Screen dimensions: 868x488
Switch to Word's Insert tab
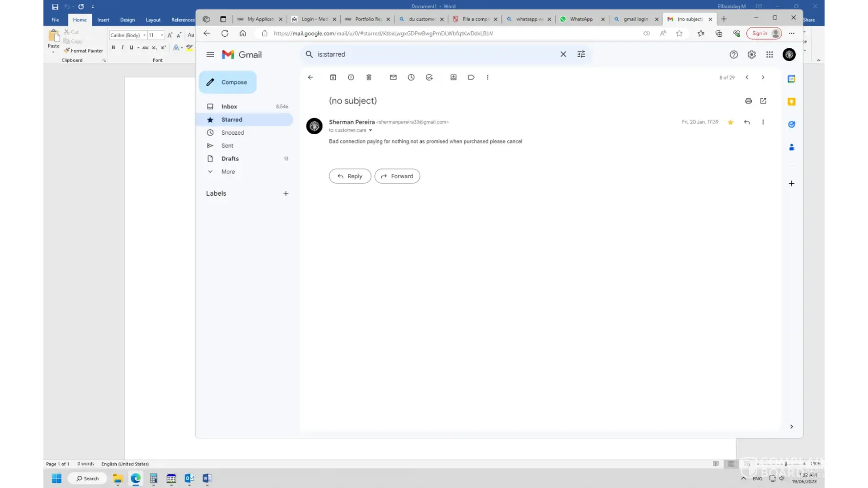click(x=103, y=20)
